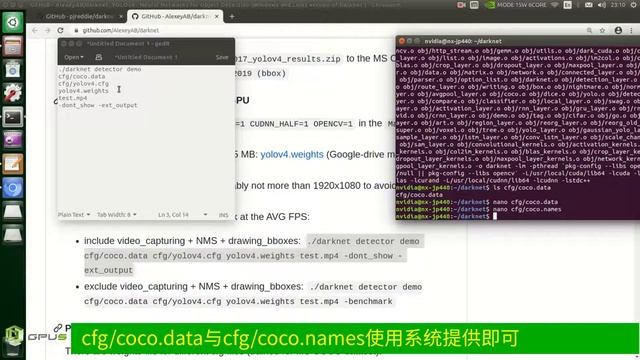The image size is (640, 360).
Task: Click the yolov4.weights download link
Action: (x=292, y=155)
